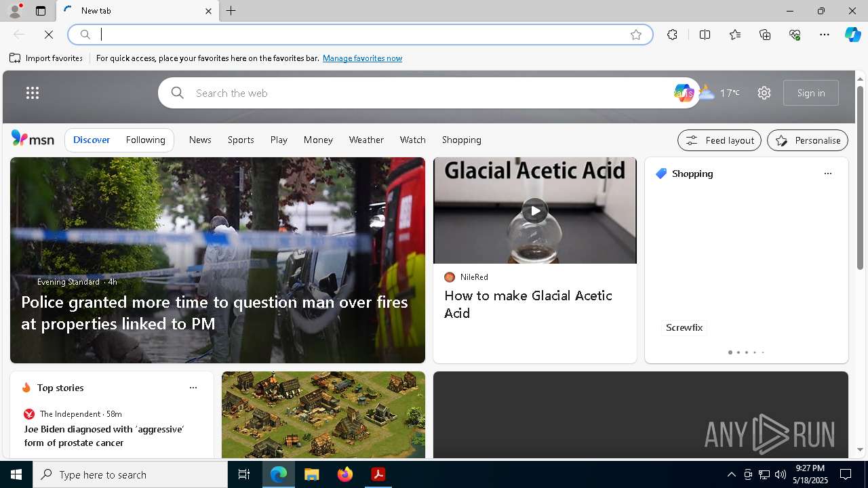Open the Extensions puzzle icon
The width and height of the screenshot is (868, 488).
672,35
